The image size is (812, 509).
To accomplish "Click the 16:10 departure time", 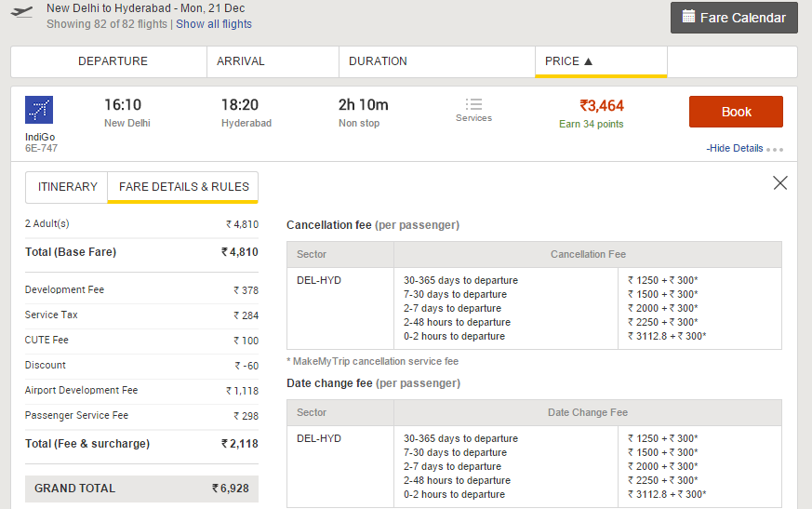I will (123, 105).
